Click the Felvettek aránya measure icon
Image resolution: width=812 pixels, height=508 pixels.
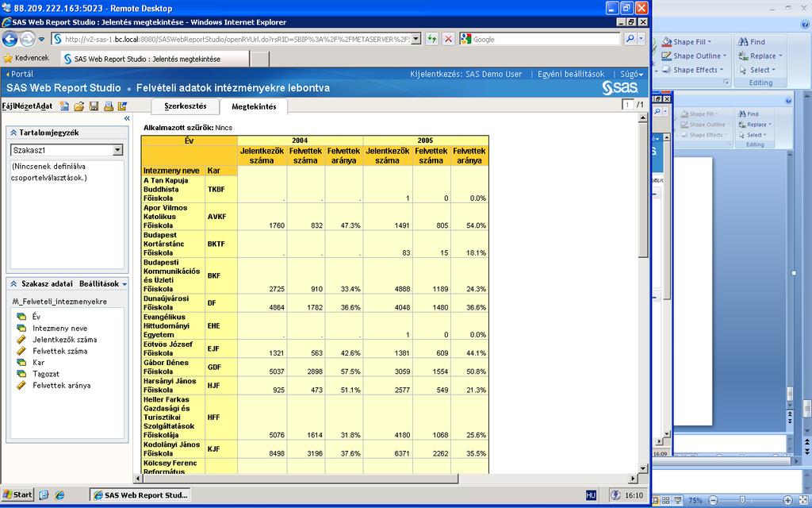coord(21,385)
